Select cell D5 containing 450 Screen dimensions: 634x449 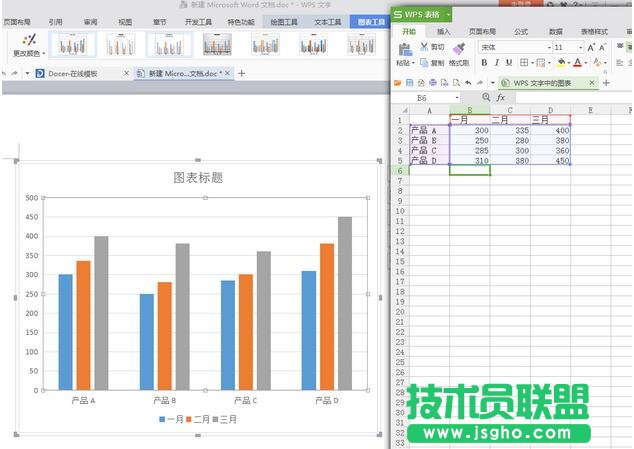click(550, 161)
